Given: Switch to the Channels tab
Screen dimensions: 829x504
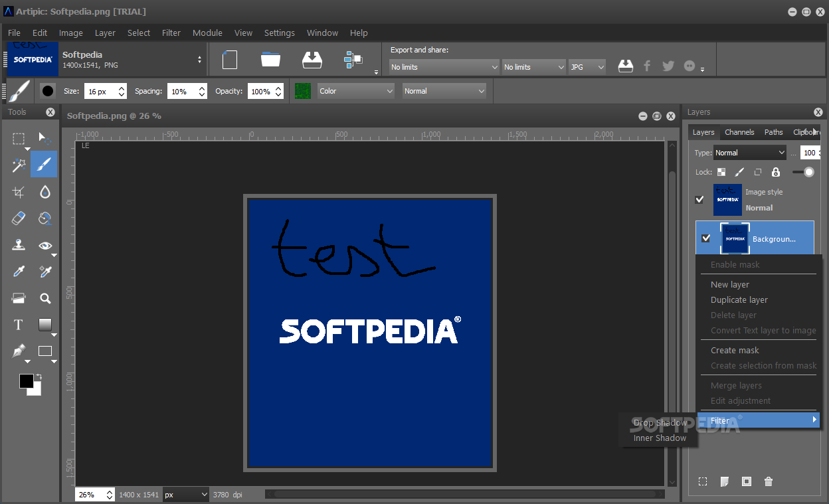Looking at the screenshot, I should [x=739, y=132].
